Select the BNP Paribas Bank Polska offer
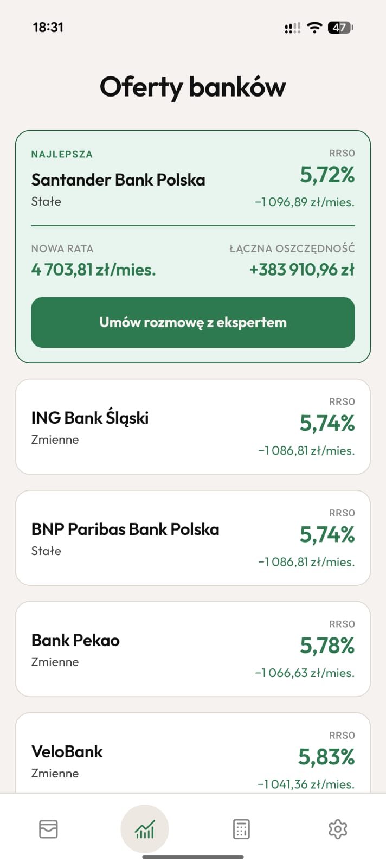The image size is (386, 868). click(193, 537)
